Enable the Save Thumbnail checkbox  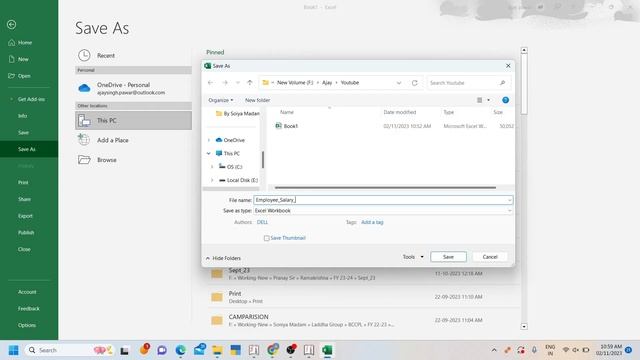[x=267, y=238]
